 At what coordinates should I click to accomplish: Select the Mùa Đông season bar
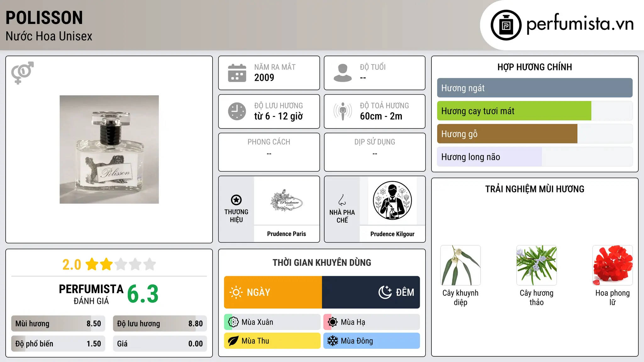click(372, 341)
